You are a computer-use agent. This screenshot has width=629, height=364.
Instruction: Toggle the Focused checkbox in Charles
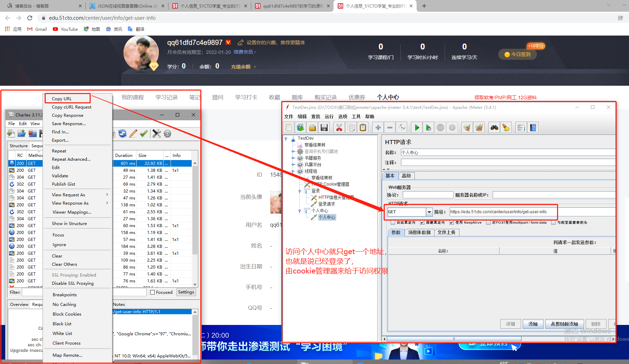click(x=152, y=292)
